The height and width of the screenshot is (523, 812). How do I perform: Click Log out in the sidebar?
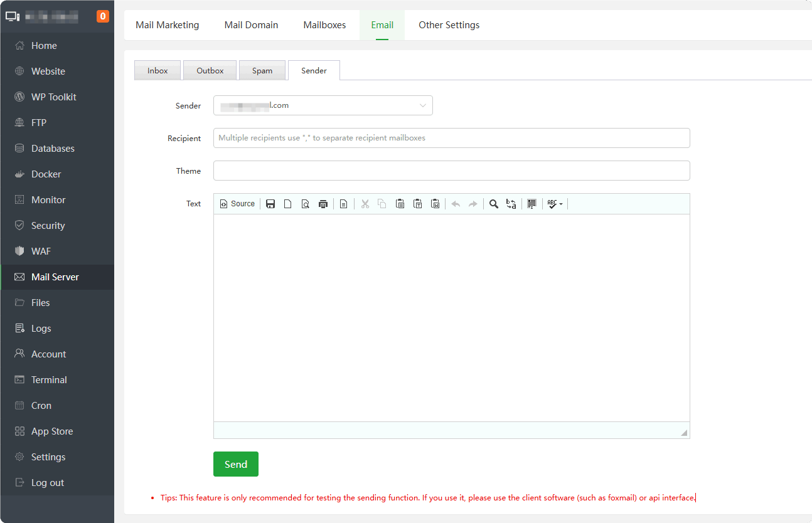click(48, 483)
